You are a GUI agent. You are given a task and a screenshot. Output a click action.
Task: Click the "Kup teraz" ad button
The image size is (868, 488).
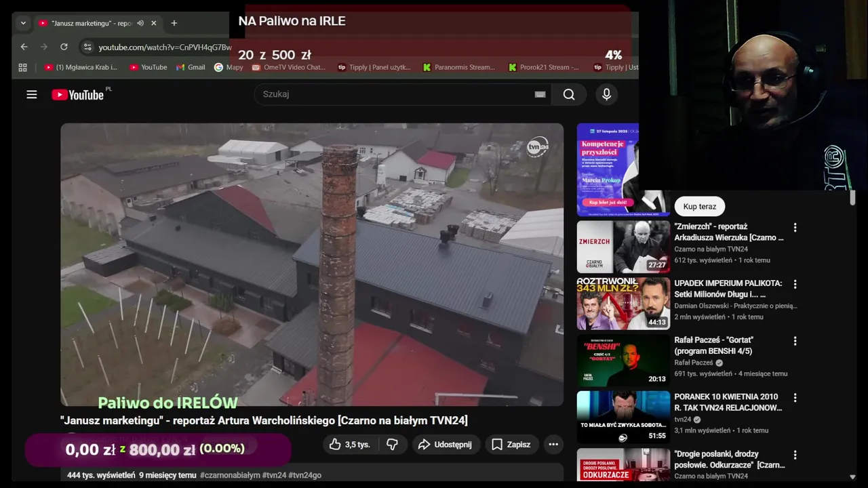[700, 206]
